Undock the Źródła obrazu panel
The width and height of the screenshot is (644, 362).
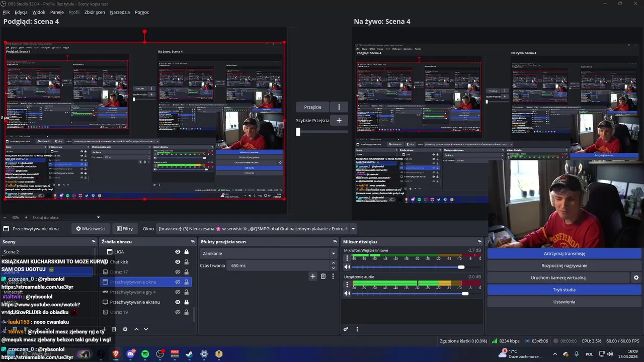point(193,242)
